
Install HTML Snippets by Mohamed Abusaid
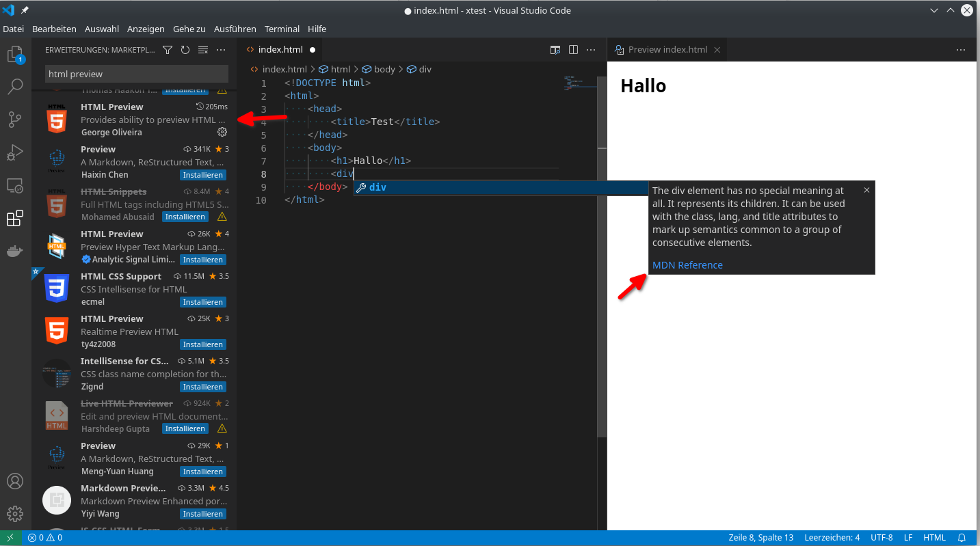point(185,217)
